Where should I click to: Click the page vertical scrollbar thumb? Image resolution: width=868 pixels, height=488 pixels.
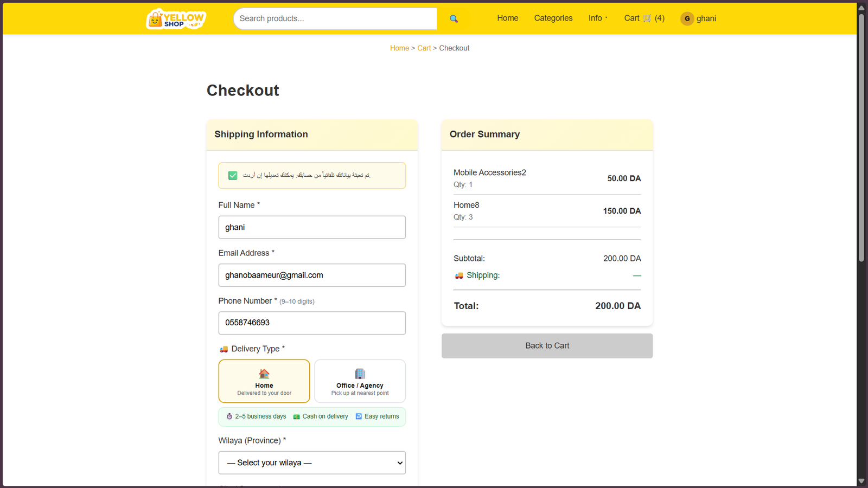click(861, 138)
